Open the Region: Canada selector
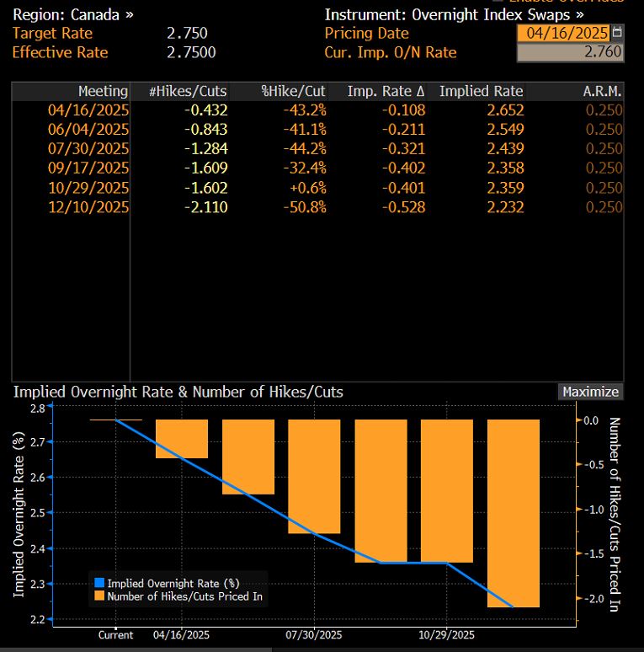 click(x=73, y=15)
